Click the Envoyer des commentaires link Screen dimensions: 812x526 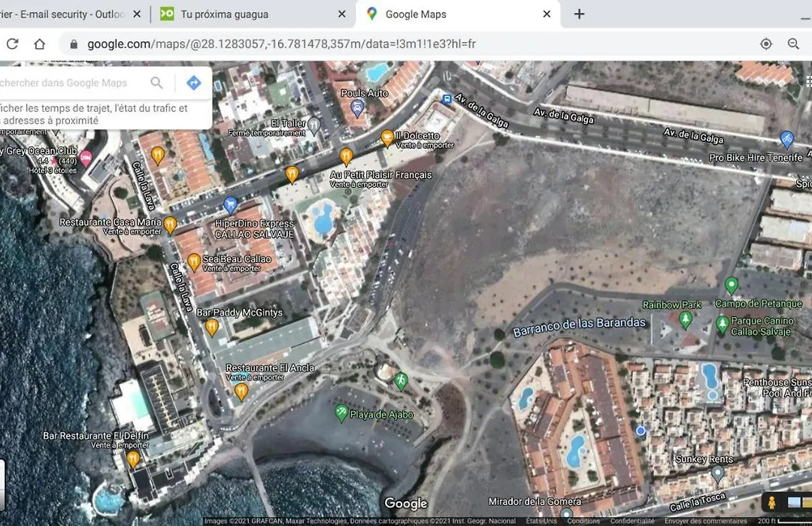(x=705, y=521)
